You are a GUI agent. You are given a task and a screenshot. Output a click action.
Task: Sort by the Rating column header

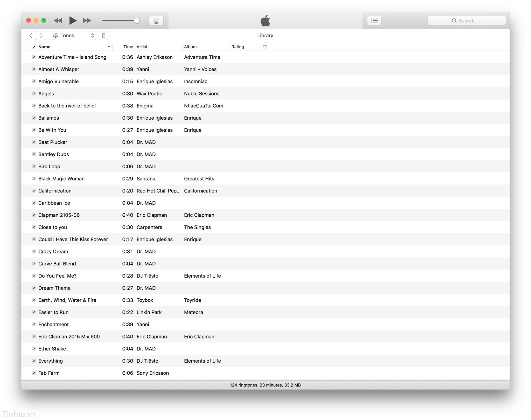[238, 47]
